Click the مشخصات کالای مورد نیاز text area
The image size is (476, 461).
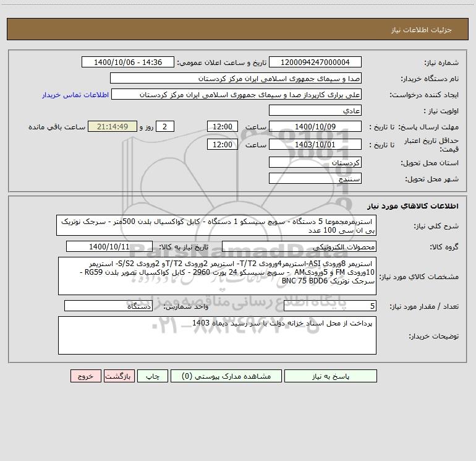coord(217,276)
